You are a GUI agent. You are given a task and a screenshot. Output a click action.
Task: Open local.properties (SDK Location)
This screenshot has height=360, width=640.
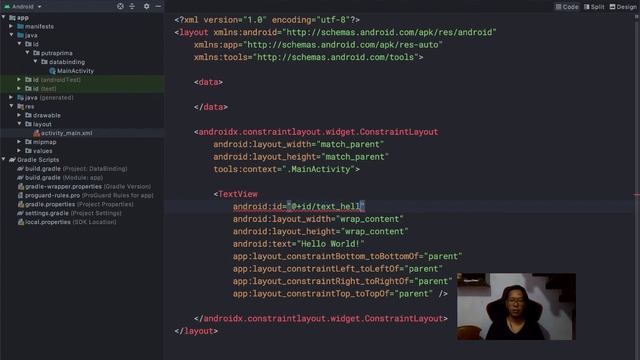(x=71, y=222)
